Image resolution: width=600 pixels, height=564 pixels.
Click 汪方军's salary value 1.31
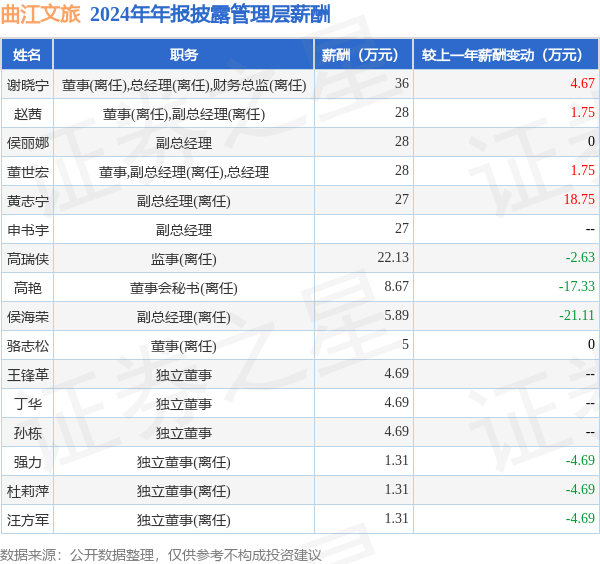pyautogui.click(x=396, y=518)
